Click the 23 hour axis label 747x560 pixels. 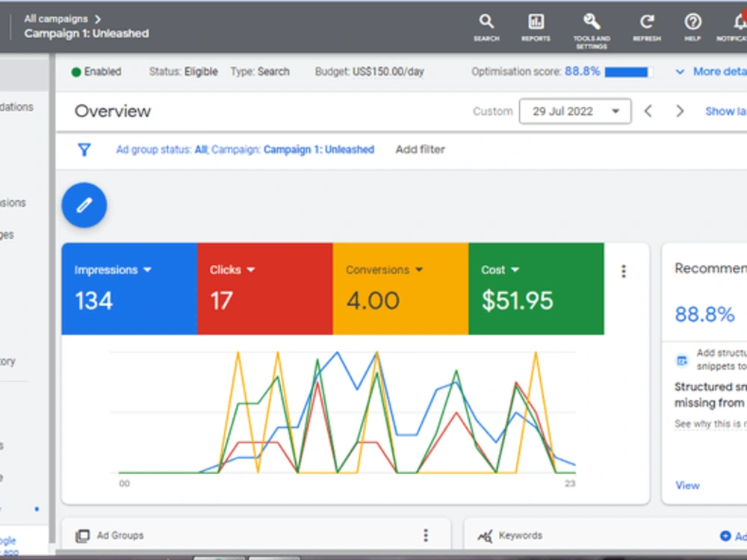point(570,484)
